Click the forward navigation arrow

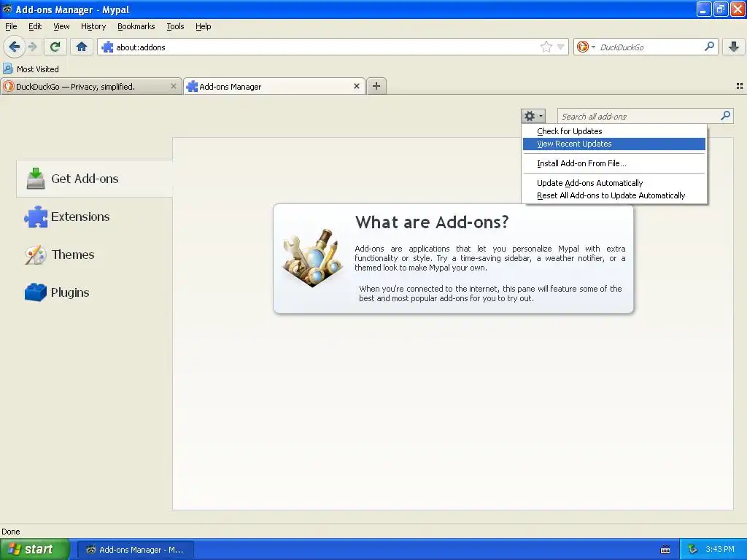click(x=32, y=47)
